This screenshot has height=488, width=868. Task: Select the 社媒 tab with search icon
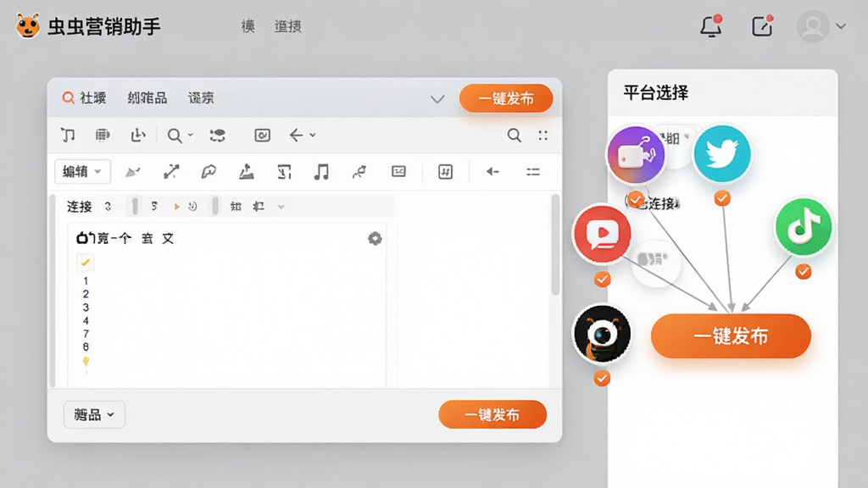pos(84,98)
